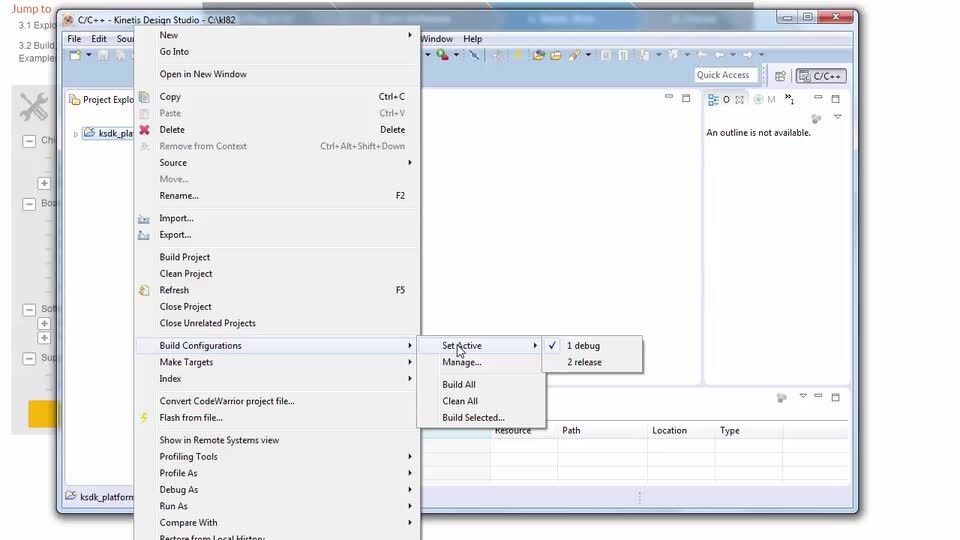Choose Clean All in the submenu
This screenshot has width=960, height=540.
481,401
